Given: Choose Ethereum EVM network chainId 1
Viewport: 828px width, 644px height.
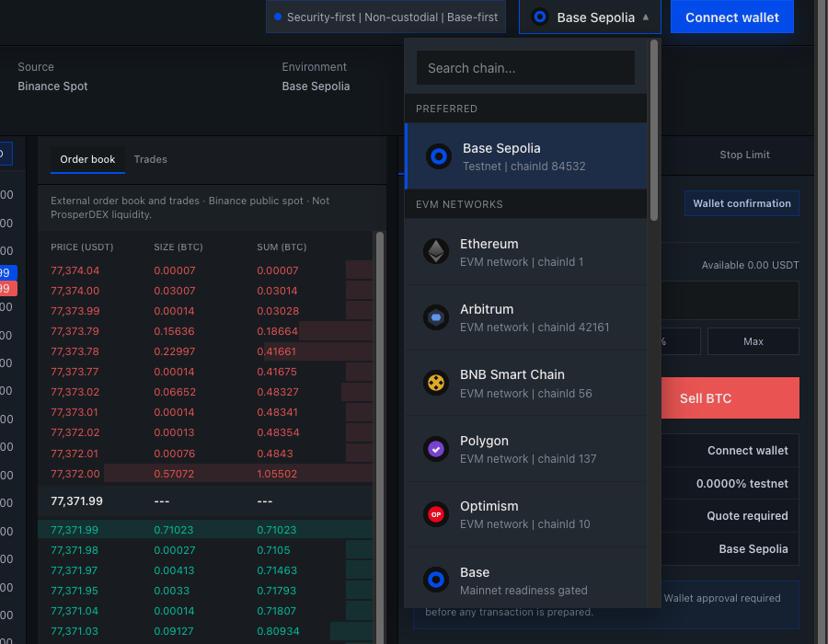Looking at the screenshot, I should point(526,252).
